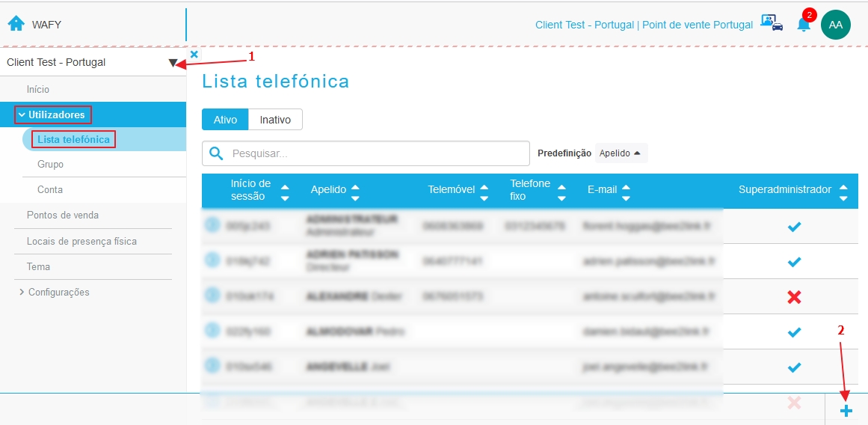868x425 pixels.
Task: Click the blue plus add-user icon
Action: pos(846,411)
